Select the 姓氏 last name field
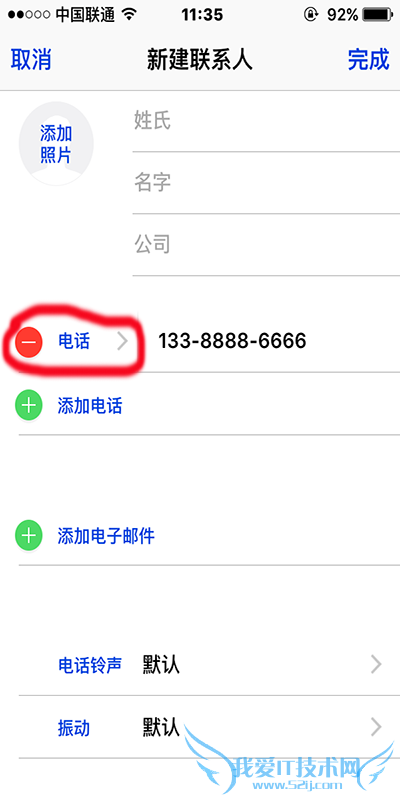The image size is (400, 800). pos(266,121)
